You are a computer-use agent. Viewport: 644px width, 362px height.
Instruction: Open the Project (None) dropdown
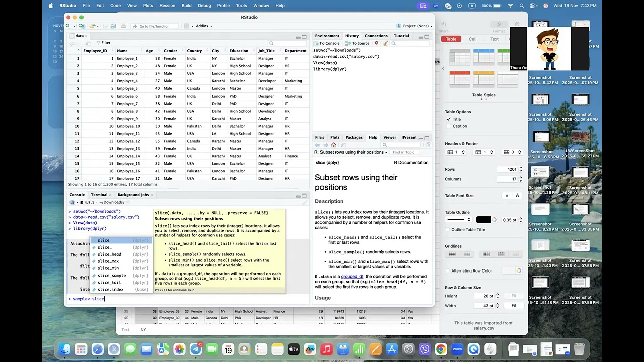415,26
